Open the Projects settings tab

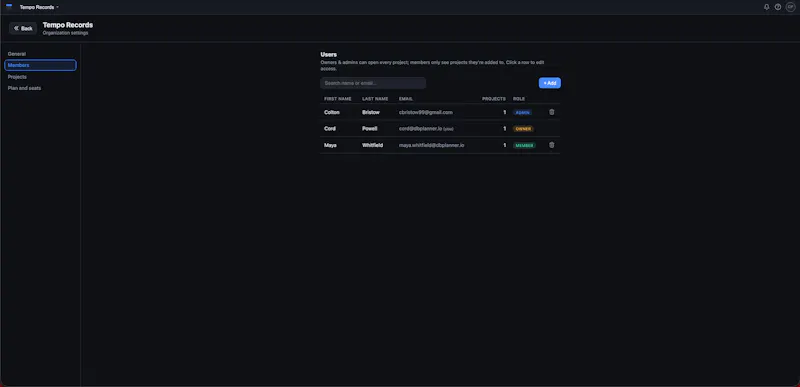coord(40,77)
